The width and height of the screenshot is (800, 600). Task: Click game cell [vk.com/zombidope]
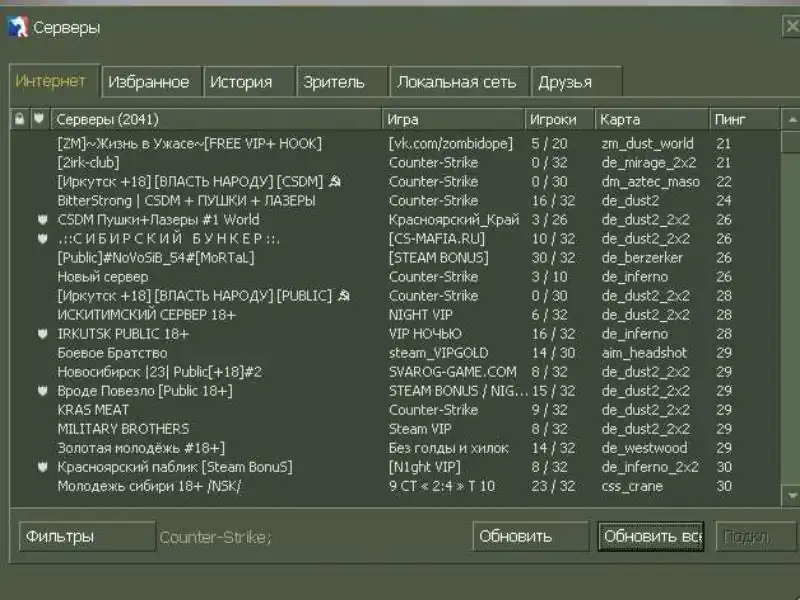click(451, 144)
